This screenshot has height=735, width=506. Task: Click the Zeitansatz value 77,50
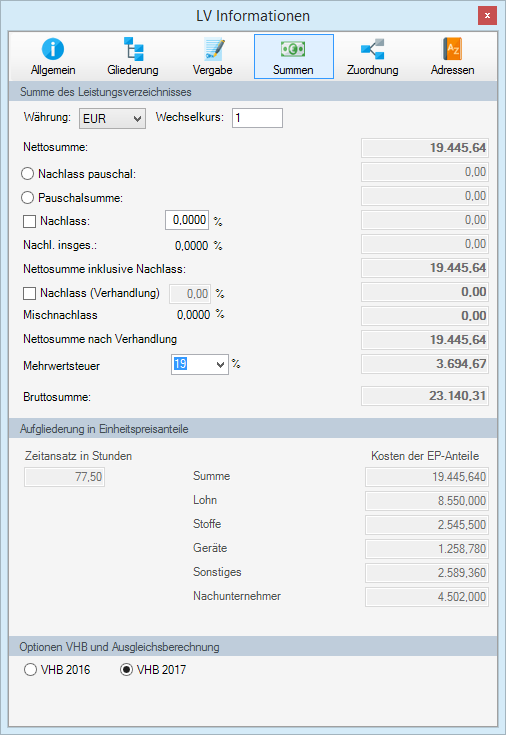click(64, 477)
